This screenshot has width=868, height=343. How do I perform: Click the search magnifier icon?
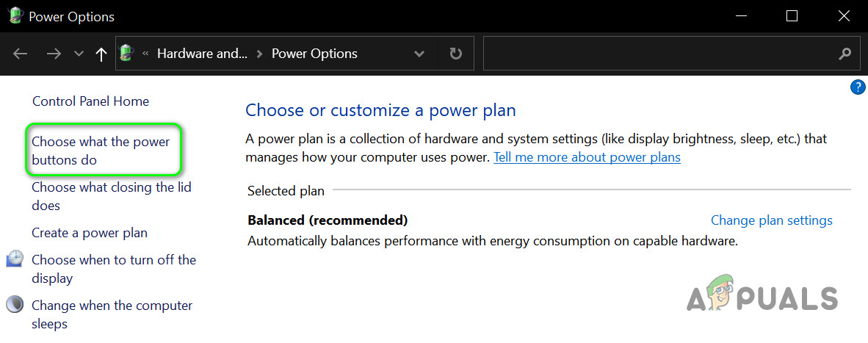click(x=845, y=54)
